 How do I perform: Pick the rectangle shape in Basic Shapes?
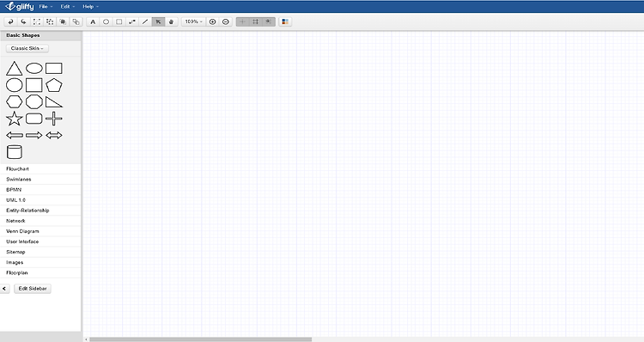click(54, 68)
